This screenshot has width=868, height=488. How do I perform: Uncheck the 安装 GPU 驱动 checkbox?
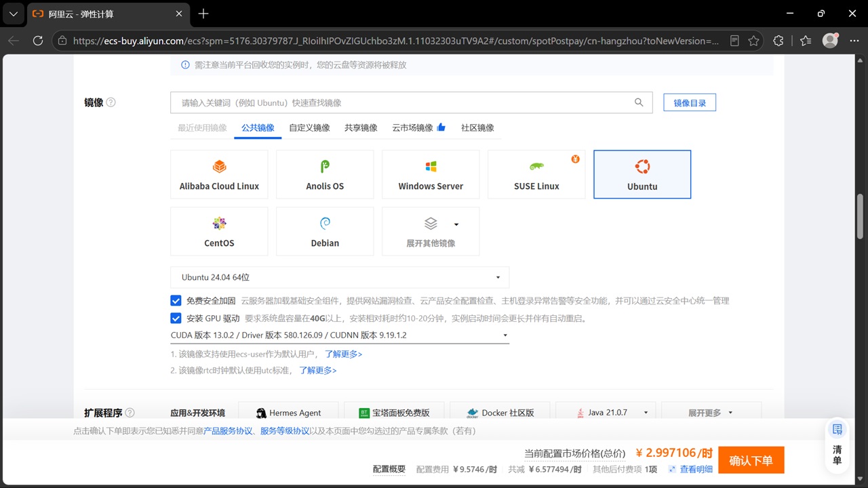[x=176, y=318]
